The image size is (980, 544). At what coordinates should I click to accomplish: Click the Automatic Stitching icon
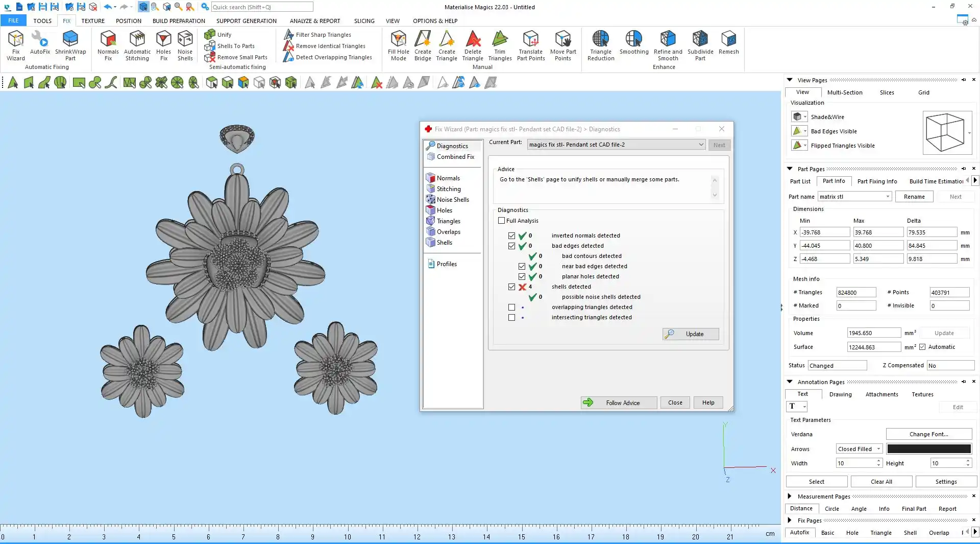(137, 45)
